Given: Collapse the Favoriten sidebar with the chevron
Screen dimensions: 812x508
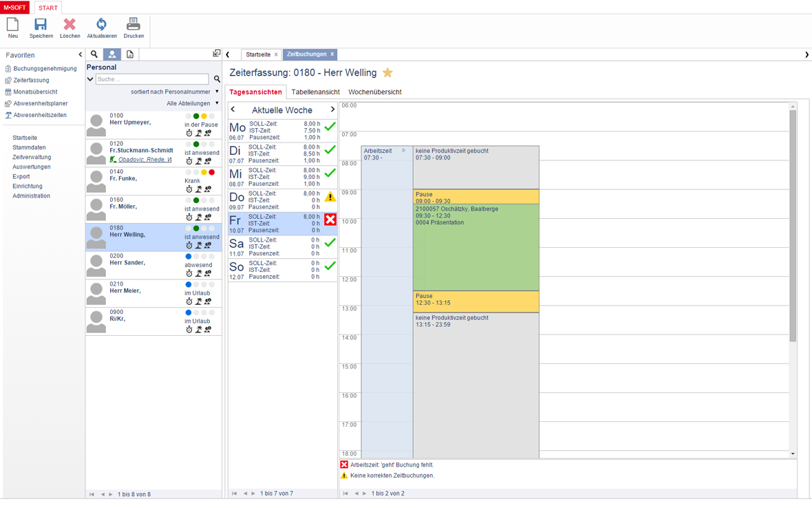Looking at the screenshot, I should [x=80, y=55].
